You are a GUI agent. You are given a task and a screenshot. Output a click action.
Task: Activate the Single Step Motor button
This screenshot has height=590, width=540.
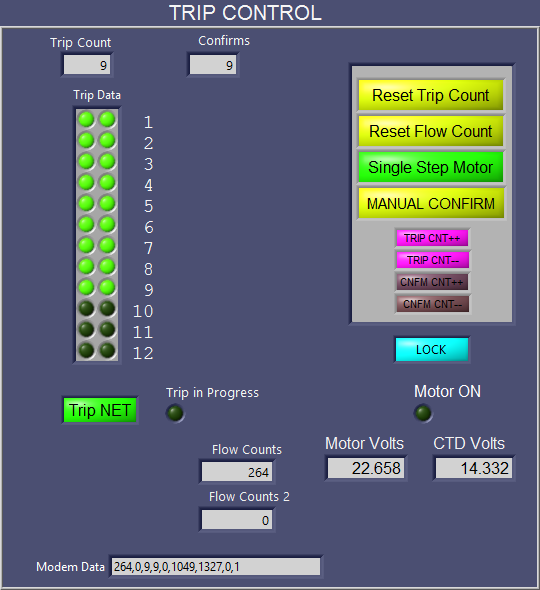[430, 167]
